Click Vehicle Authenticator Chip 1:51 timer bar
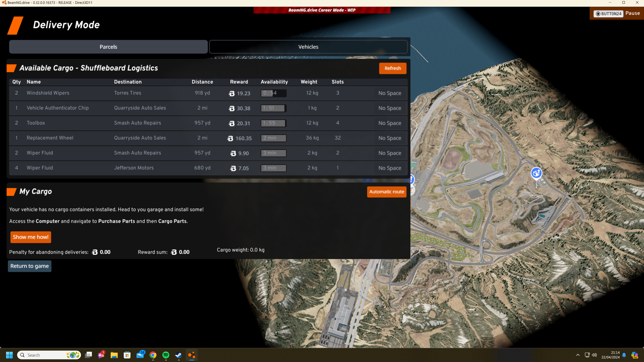Image resolution: width=644 pixels, height=362 pixels. click(274, 108)
